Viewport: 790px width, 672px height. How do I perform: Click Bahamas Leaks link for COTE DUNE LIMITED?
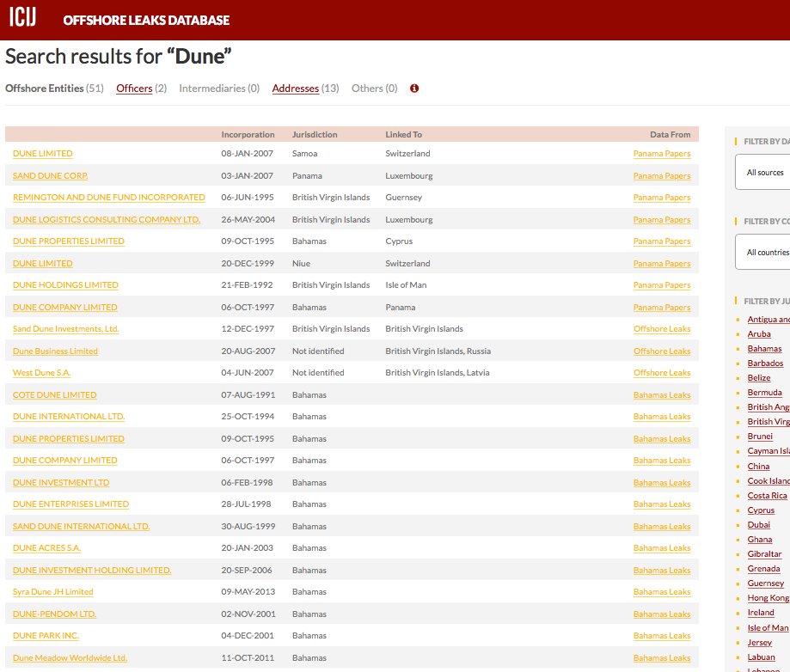(x=662, y=395)
